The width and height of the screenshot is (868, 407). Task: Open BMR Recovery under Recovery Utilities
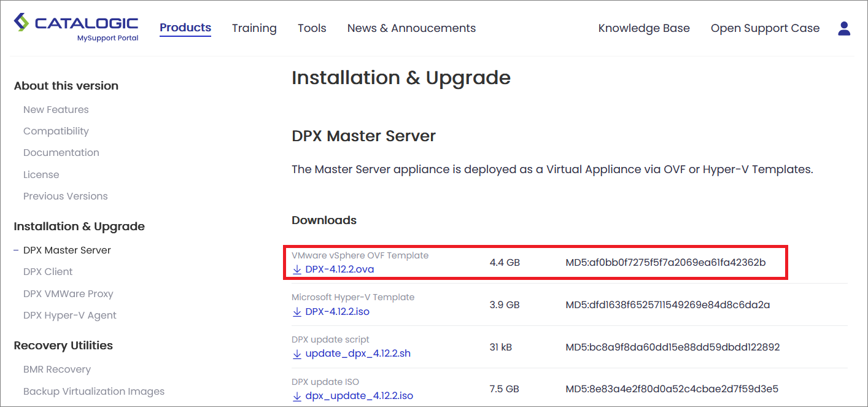pyautogui.click(x=57, y=370)
